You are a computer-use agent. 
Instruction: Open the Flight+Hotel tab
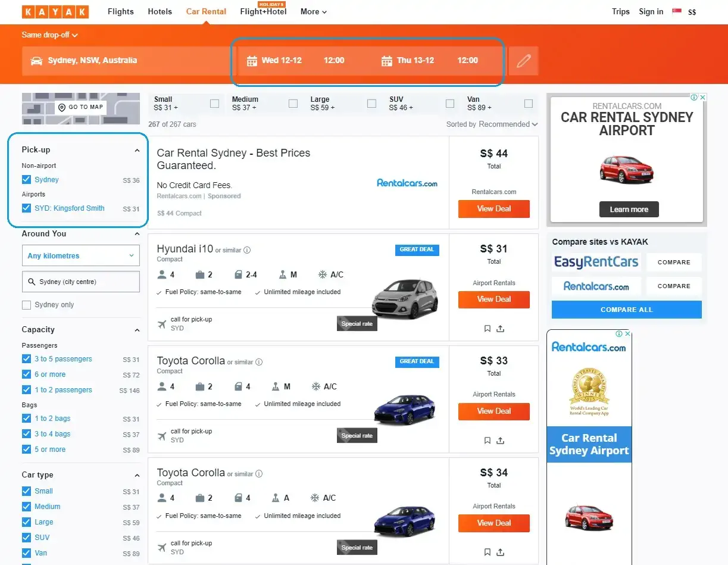click(263, 12)
